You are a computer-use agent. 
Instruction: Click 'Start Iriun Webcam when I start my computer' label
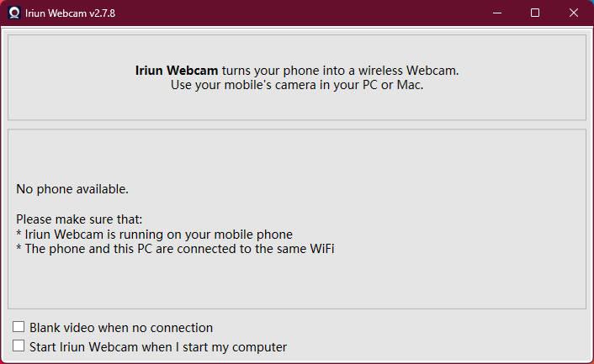tap(158, 347)
